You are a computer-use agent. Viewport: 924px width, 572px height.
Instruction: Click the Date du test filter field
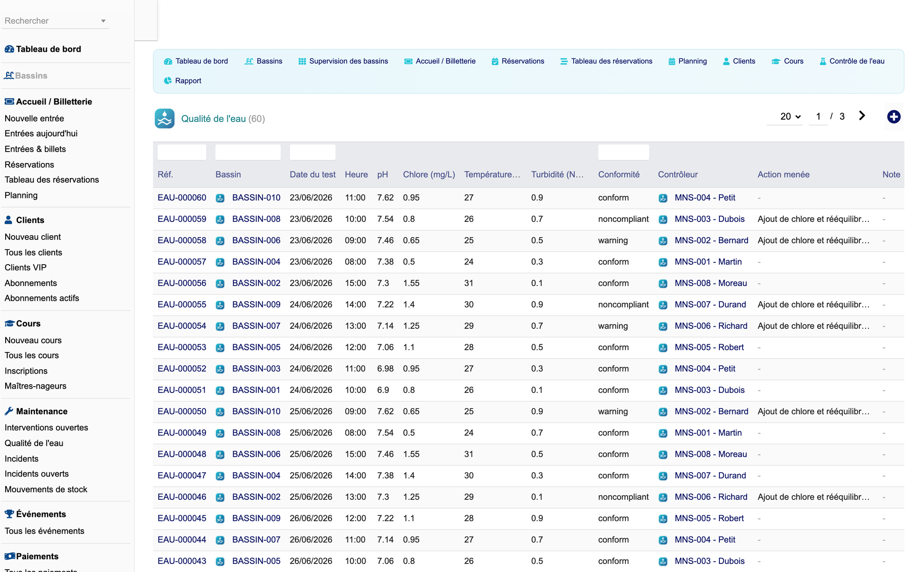coord(312,152)
